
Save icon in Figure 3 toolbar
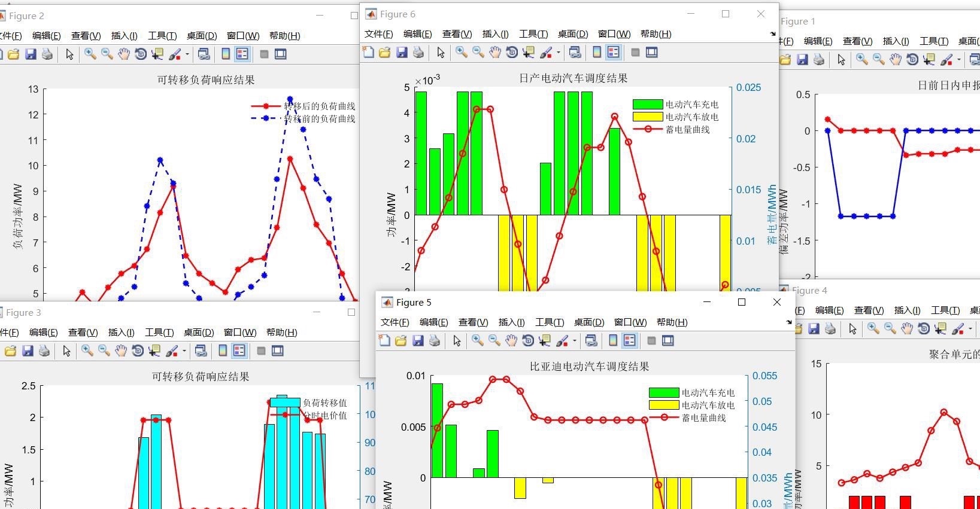(x=28, y=351)
